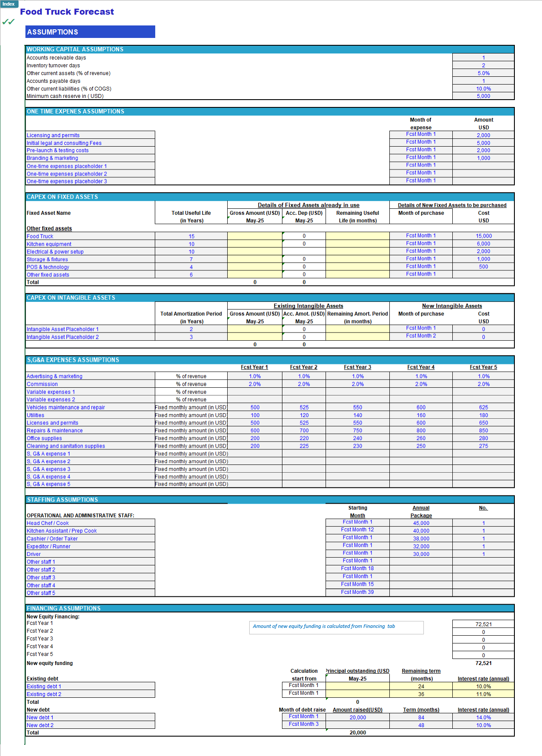Select New debt 1 amount raised 20,000
The image size is (542, 756).
(x=357, y=718)
